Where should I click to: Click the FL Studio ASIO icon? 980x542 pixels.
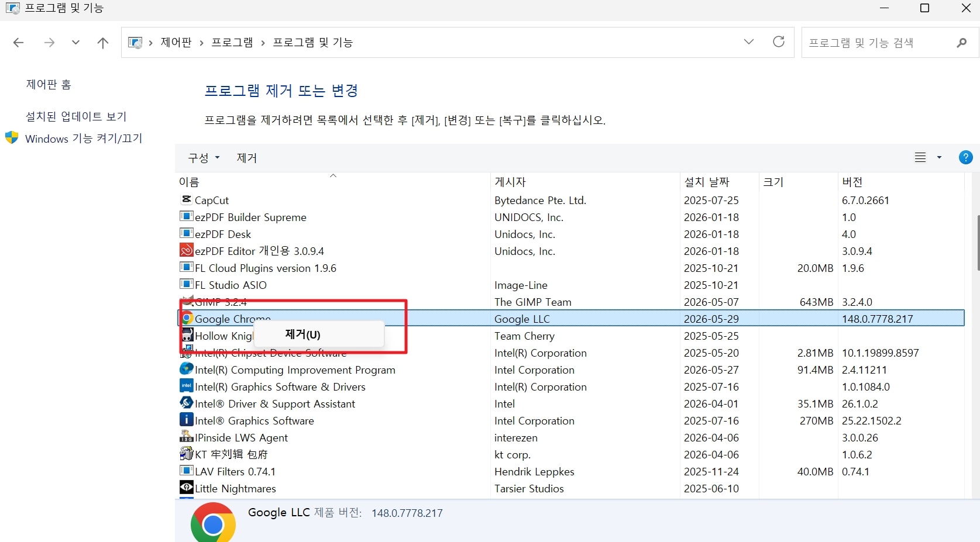187,284
